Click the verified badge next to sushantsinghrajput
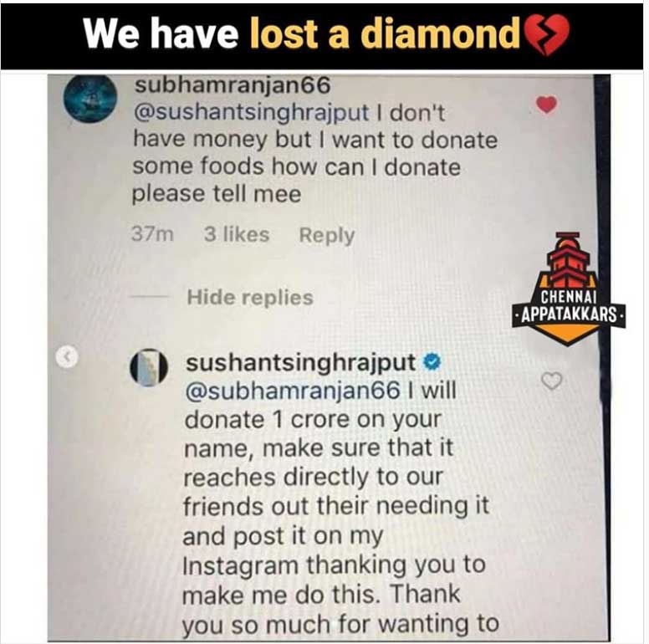This screenshot has width=649, height=644. click(432, 362)
